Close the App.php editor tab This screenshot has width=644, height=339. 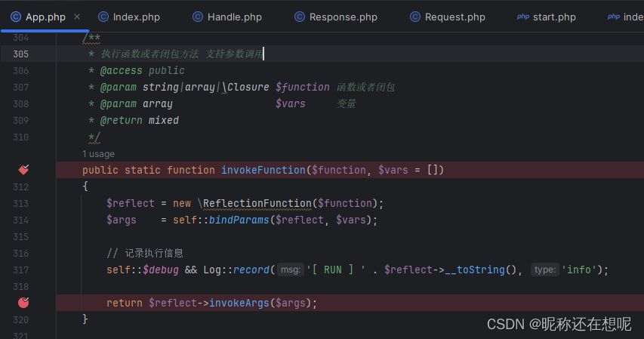point(77,17)
